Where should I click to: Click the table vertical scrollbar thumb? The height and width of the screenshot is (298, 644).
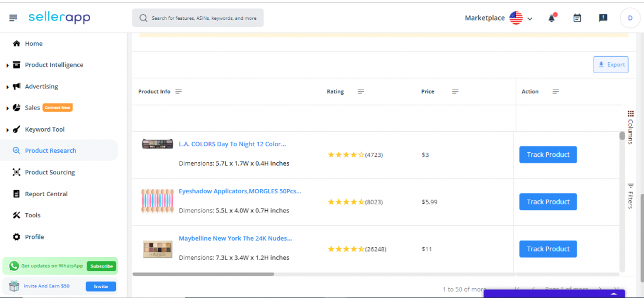pyautogui.click(x=622, y=135)
